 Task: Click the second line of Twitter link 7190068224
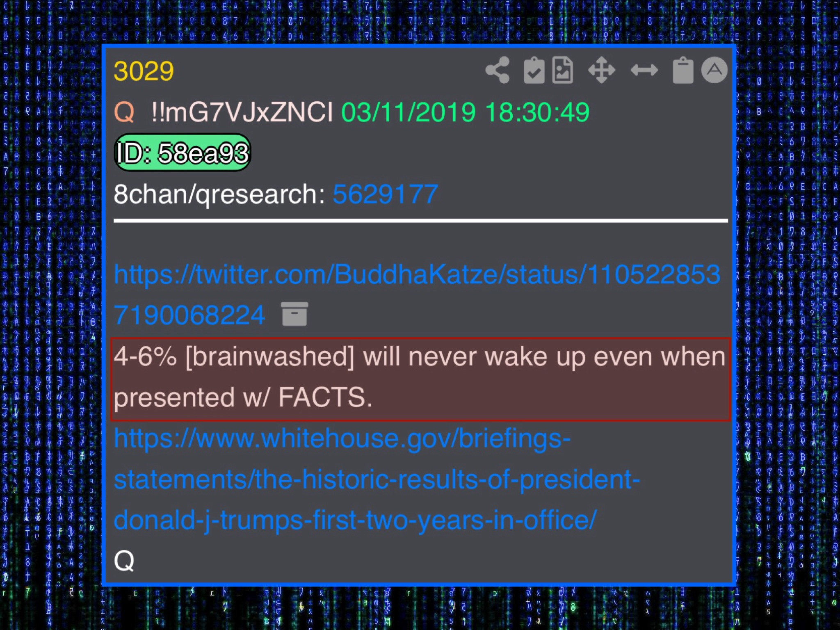(189, 315)
